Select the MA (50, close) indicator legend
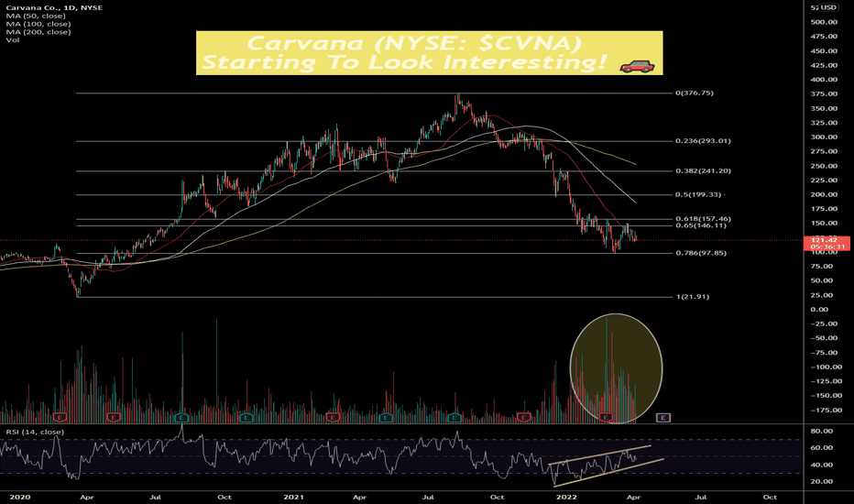This screenshot has height=504, width=854. click(36, 16)
